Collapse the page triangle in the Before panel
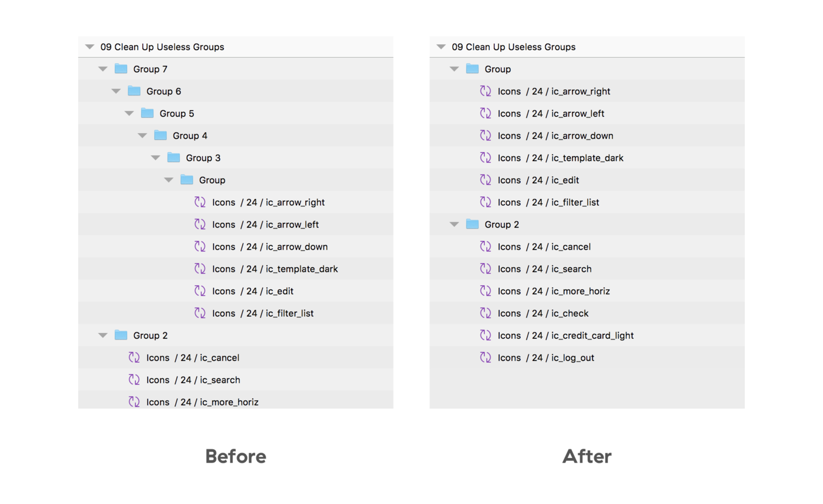This screenshot has width=823, height=504. (90, 47)
